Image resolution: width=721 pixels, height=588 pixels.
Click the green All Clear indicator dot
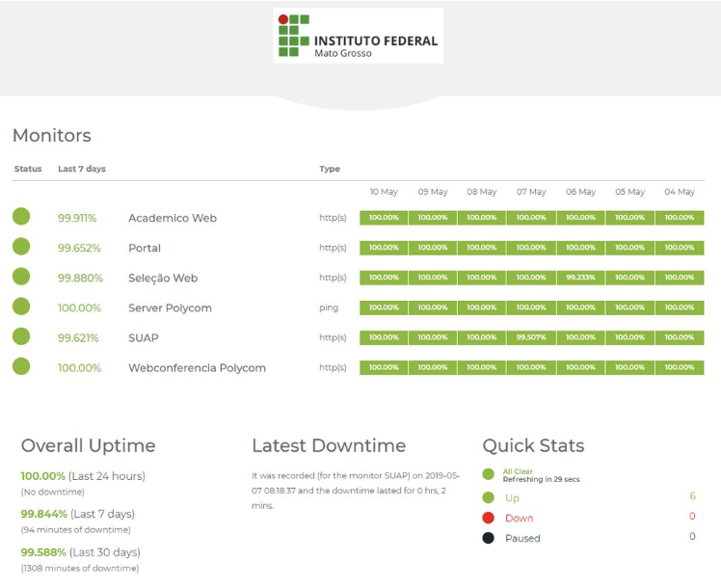(488, 474)
